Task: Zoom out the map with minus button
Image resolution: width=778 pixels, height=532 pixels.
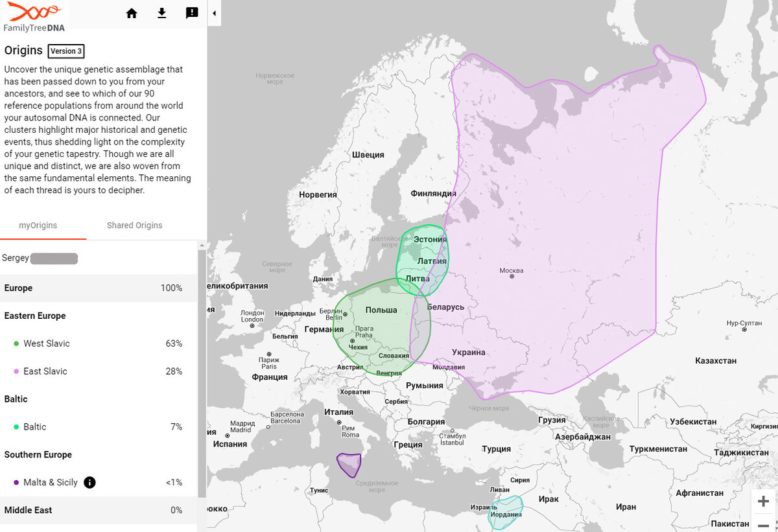Action: [763, 524]
